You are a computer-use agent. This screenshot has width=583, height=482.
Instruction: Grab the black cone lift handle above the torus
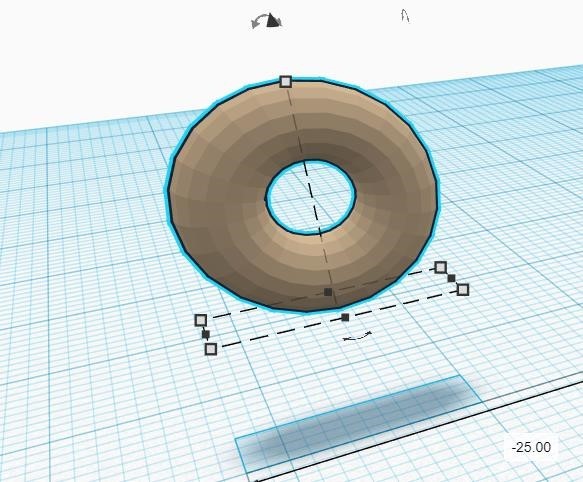pyautogui.click(x=274, y=20)
